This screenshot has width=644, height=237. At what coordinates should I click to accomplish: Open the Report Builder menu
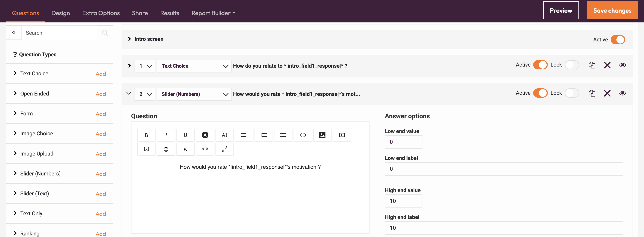click(213, 13)
